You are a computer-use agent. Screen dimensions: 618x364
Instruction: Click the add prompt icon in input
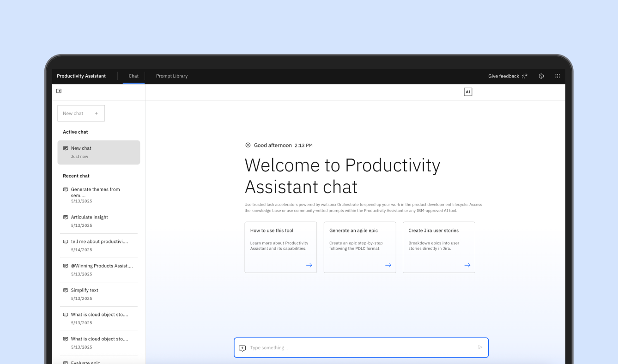point(242,348)
